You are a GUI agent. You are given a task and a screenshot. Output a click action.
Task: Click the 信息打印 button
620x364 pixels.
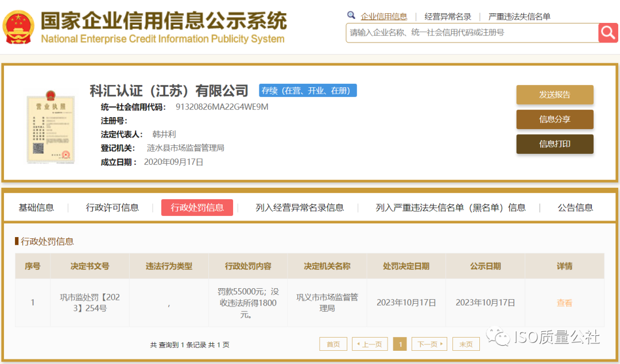click(555, 144)
